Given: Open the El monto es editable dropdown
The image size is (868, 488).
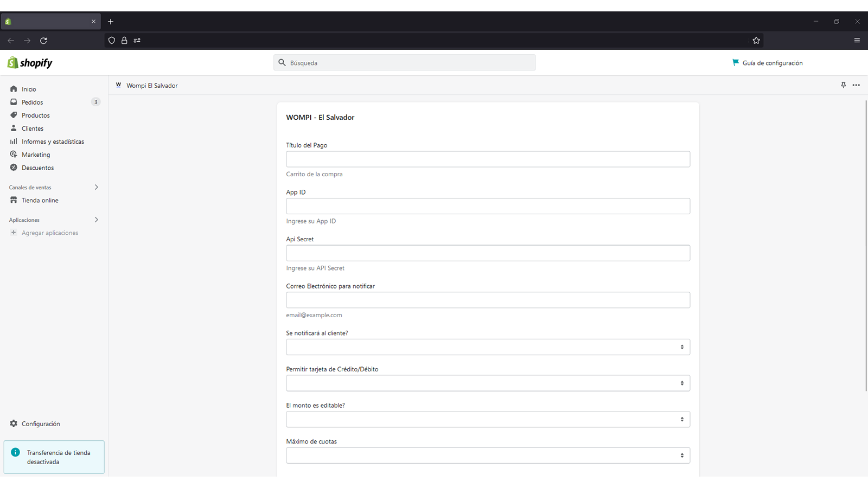Looking at the screenshot, I should tap(488, 419).
